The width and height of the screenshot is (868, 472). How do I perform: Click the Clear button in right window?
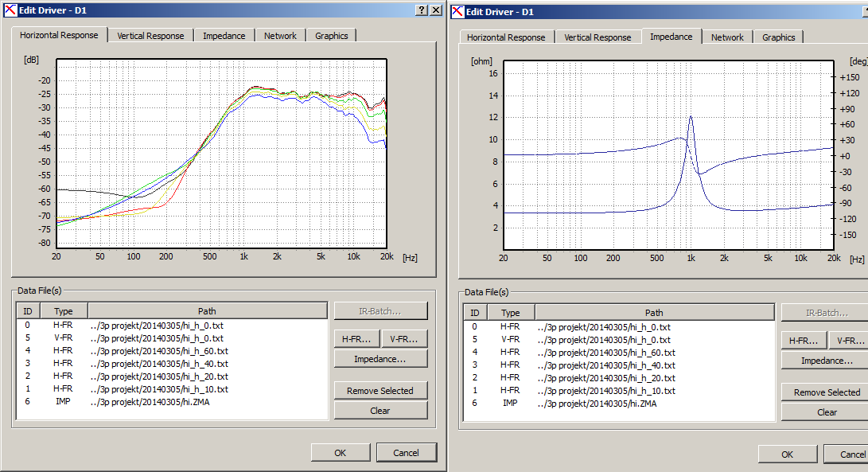point(827,412)
